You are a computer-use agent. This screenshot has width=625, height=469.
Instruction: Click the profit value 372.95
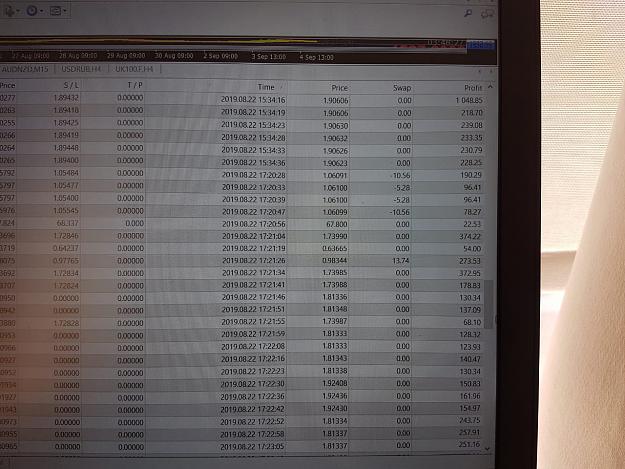470,273
